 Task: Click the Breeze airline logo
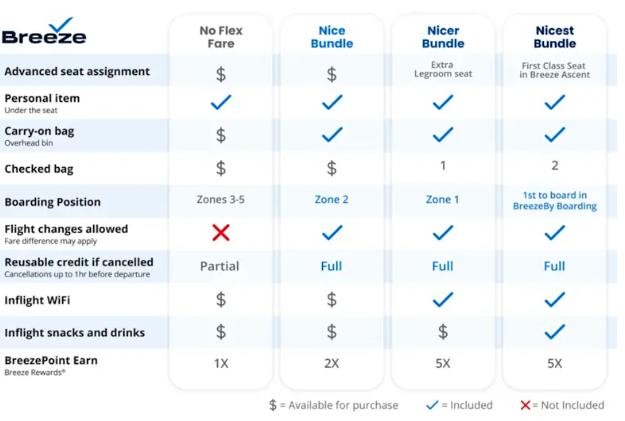pyautogui.click(x=44, y=33)
